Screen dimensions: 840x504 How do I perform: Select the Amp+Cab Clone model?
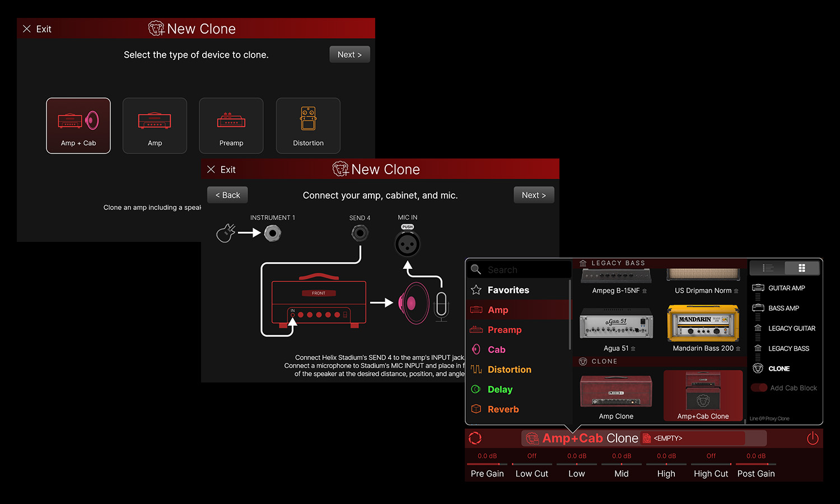(x=703, y=395)
